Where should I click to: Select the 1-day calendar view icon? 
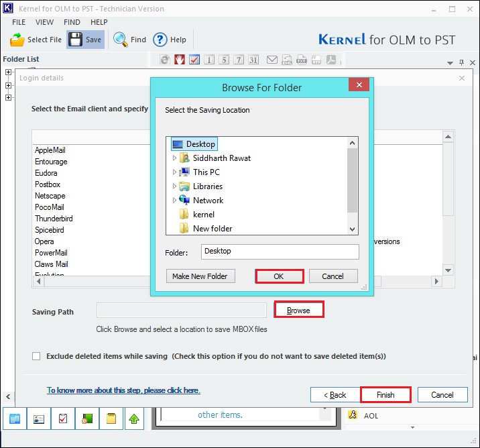(209, 60)
